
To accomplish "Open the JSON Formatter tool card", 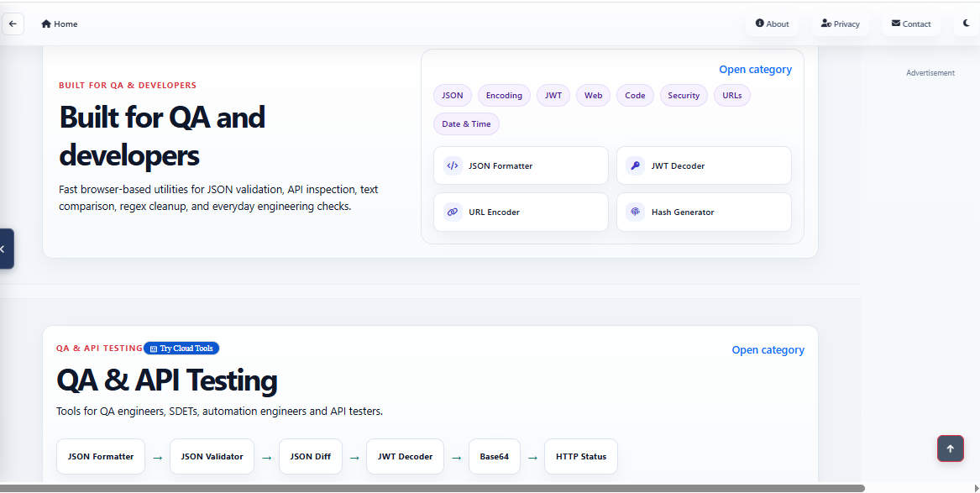I will (521, 165).
